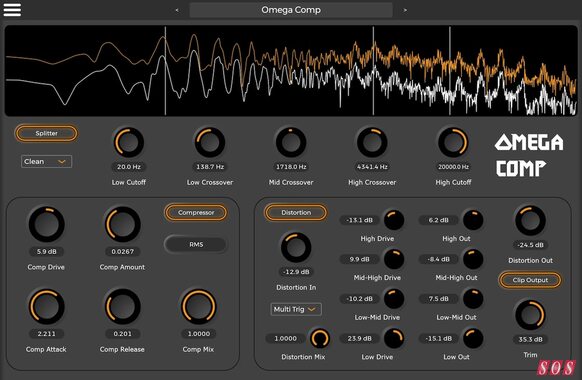Select the Low-Mid Drive -10.2 dB value
Screen dimensions: 582x380
pos(359,299)
